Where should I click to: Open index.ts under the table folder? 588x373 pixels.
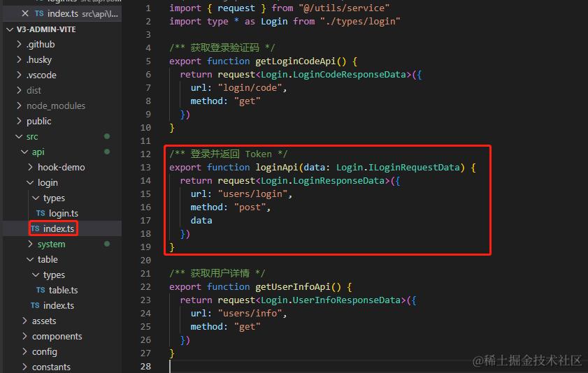[59, 305]
